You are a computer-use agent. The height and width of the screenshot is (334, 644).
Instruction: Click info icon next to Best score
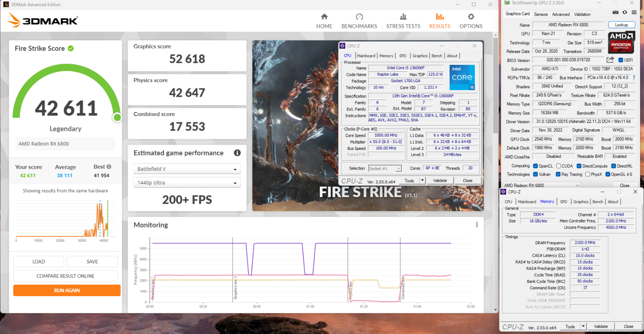tap(109, 166)
